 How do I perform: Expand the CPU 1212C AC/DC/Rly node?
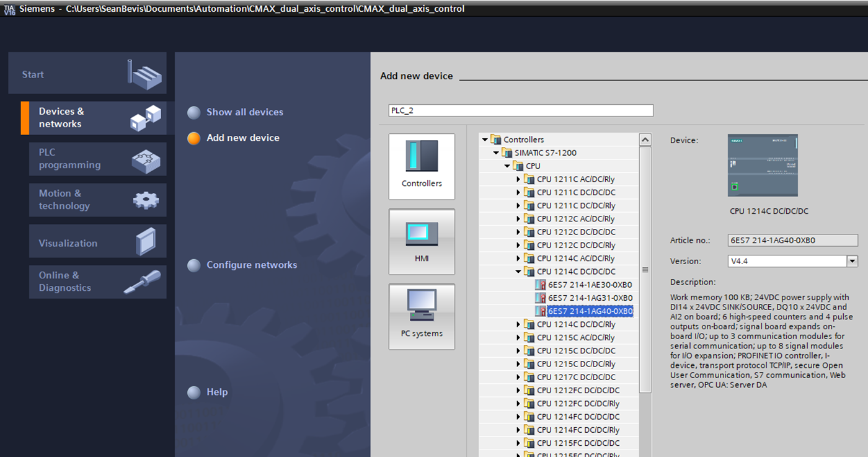coord(518,219)
